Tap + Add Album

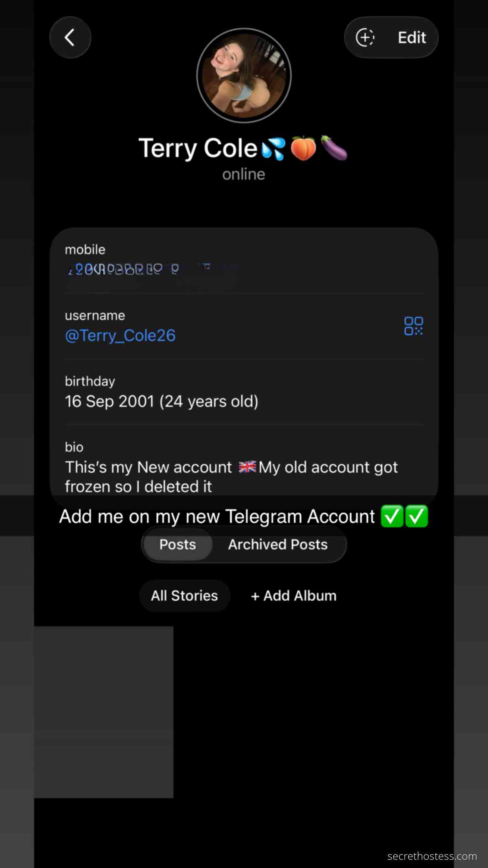click(294, 596)
